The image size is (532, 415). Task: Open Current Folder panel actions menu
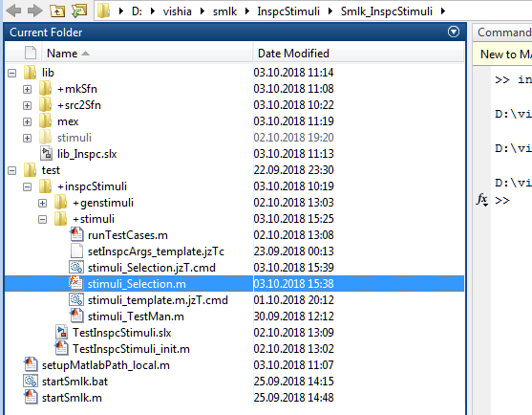pyautogui.click(x=454, y=32)
